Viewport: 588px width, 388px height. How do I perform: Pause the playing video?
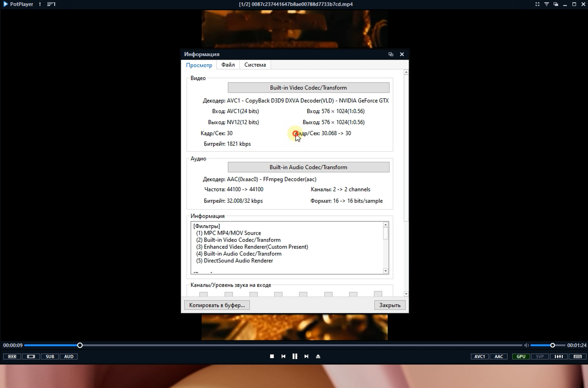[295, 356]
